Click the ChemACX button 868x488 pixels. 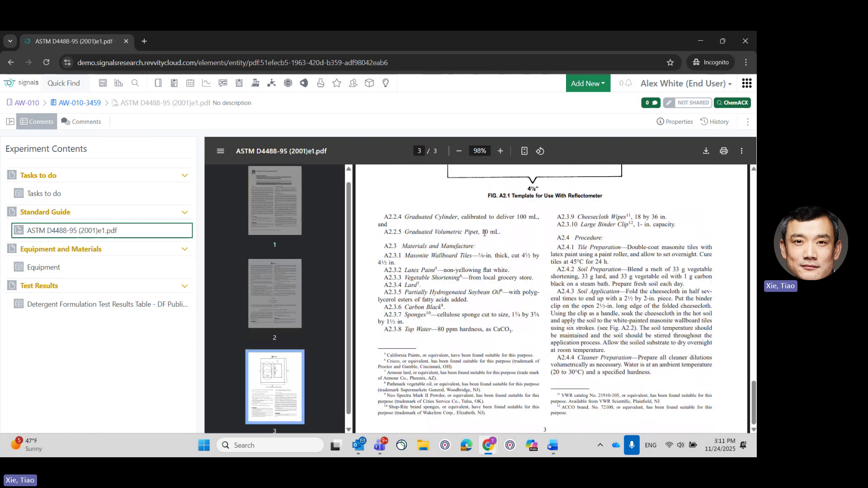(x=732, y=103)
